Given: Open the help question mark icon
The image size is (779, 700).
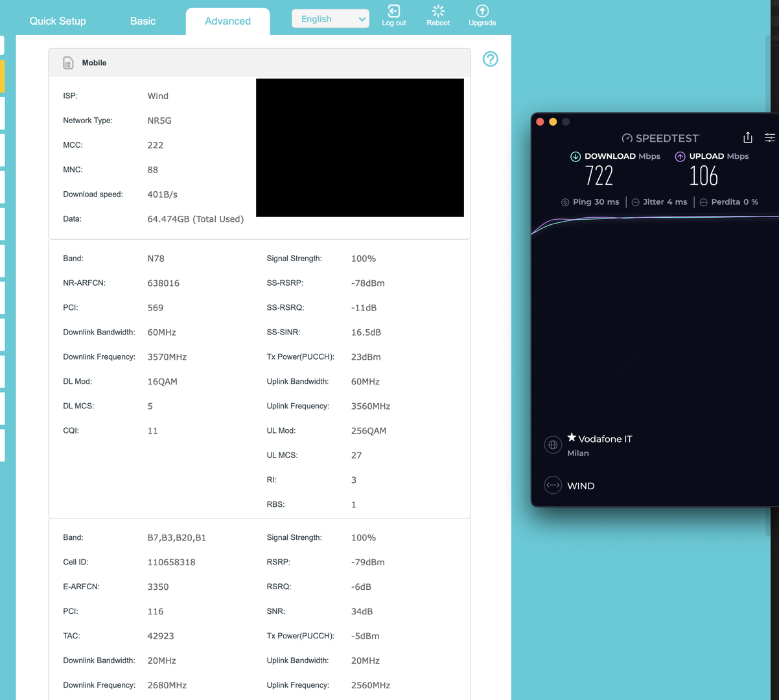Looking at the screenshot, I should [491, 59].
